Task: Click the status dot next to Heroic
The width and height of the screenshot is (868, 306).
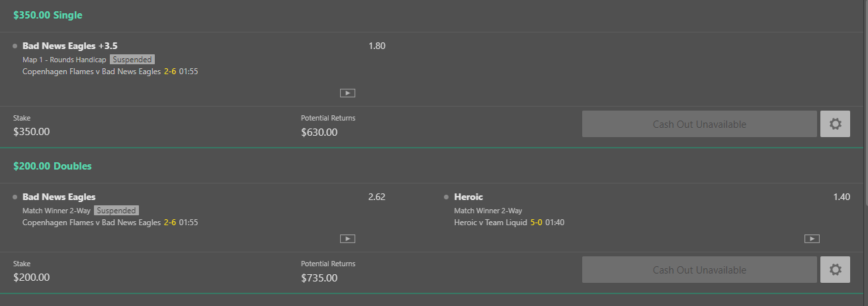Action: [447, 197]
